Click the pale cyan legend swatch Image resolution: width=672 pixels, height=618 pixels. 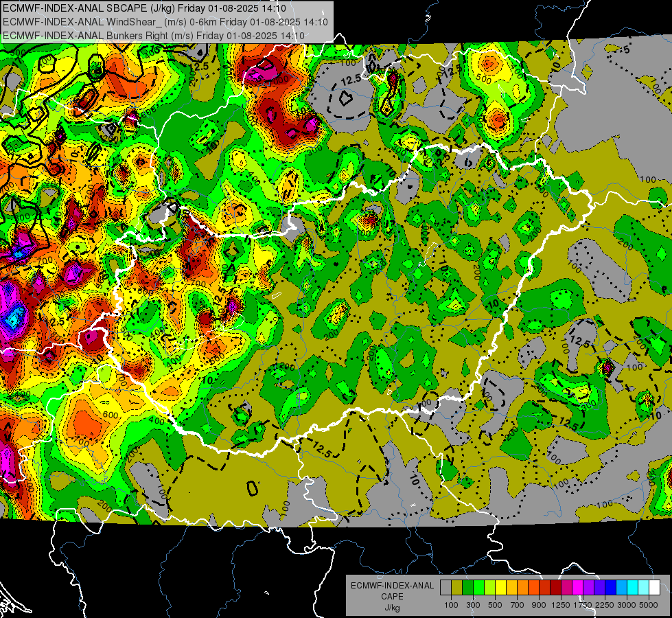pyautogui.click(x=644, y=588)
